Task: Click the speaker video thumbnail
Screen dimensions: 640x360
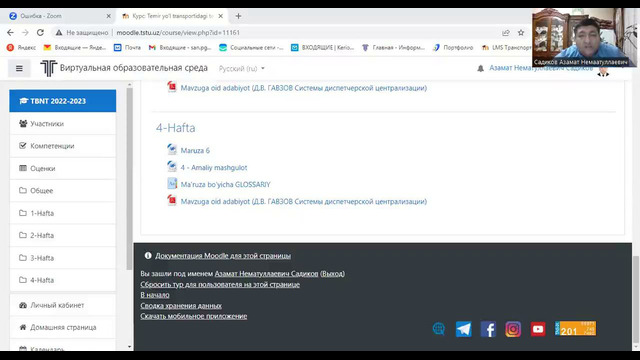Action: coord(584,38)
